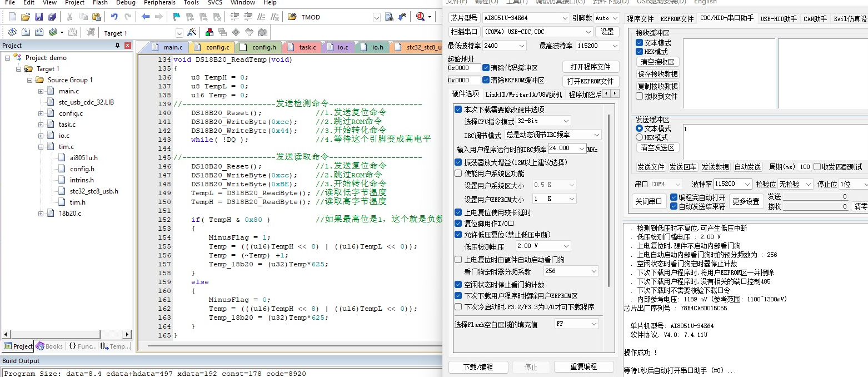The image size is (868, 377).
Task: Rebuild all target files
Action: click(39, 32)
